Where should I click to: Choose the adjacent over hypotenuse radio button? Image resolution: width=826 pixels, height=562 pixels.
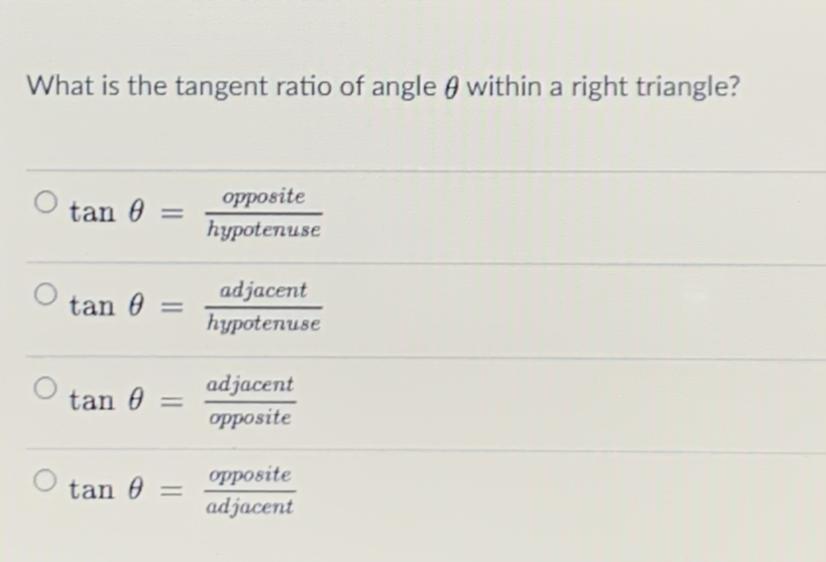tap(46, 296)
